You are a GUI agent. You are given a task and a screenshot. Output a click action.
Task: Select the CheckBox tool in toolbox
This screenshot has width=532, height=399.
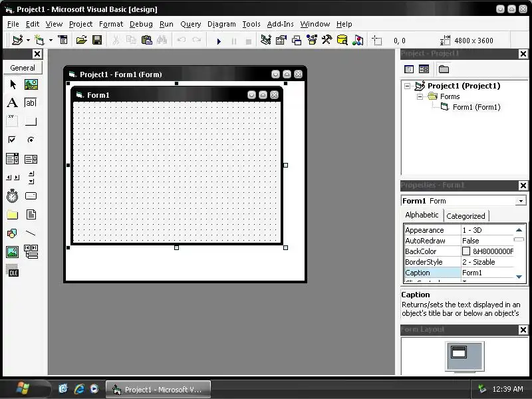(12, 140)
